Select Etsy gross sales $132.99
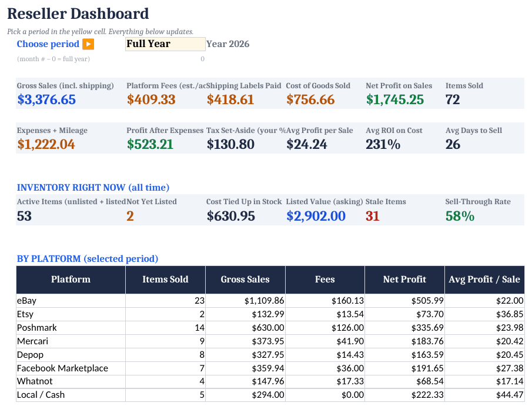The height and width of the screenshot is (409, 532). [245, 314]
